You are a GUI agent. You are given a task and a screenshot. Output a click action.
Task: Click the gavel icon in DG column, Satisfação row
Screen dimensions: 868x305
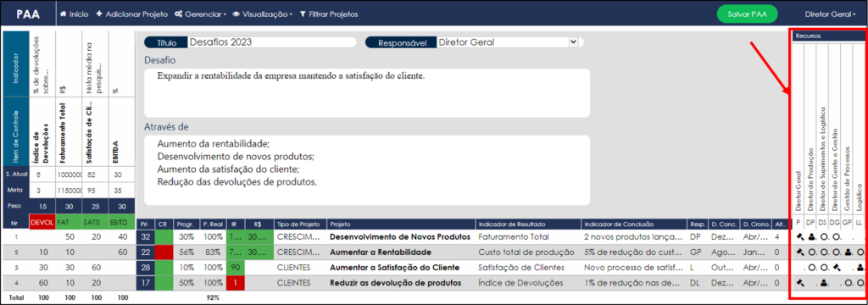(x=837, y=268)
